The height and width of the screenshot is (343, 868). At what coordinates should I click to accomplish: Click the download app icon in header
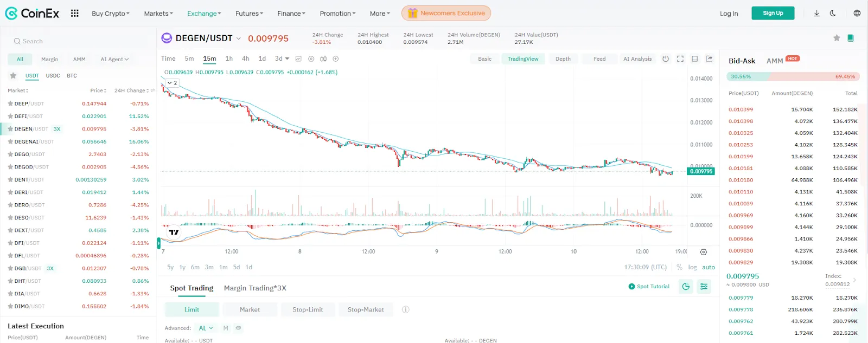[x=816, y=13]
